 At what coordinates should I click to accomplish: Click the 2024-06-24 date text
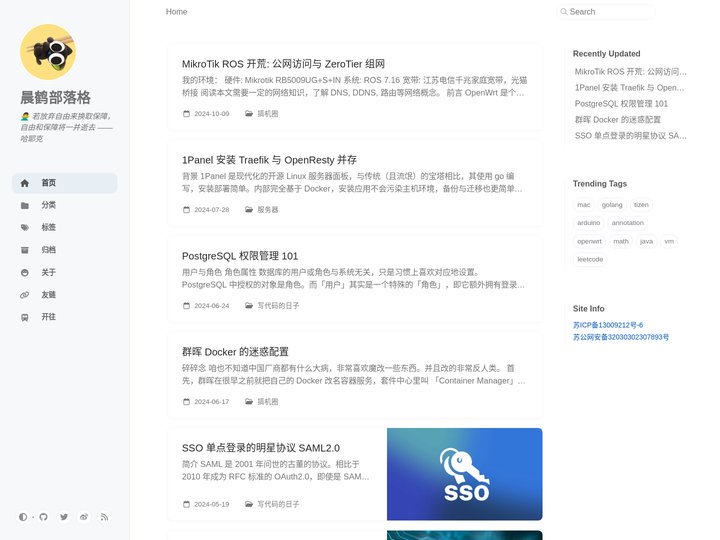[212, 305]
